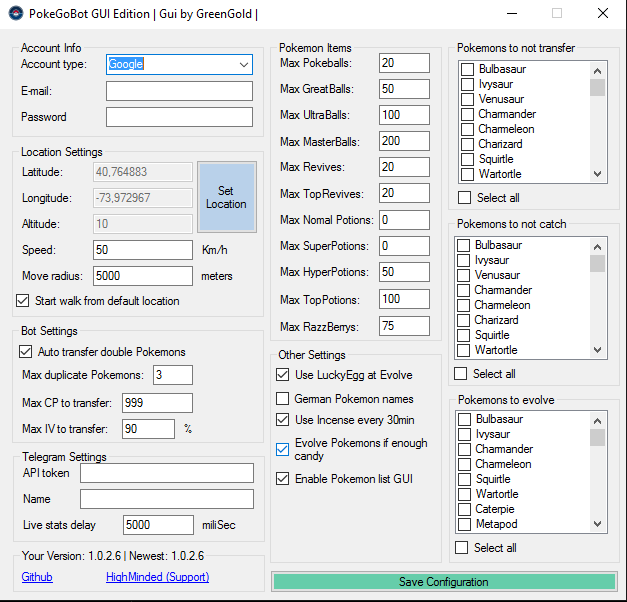Check Squirtle in Pokemons to not transfer
Viewport: 627px width, 602px height.
[x=467, y=159]
